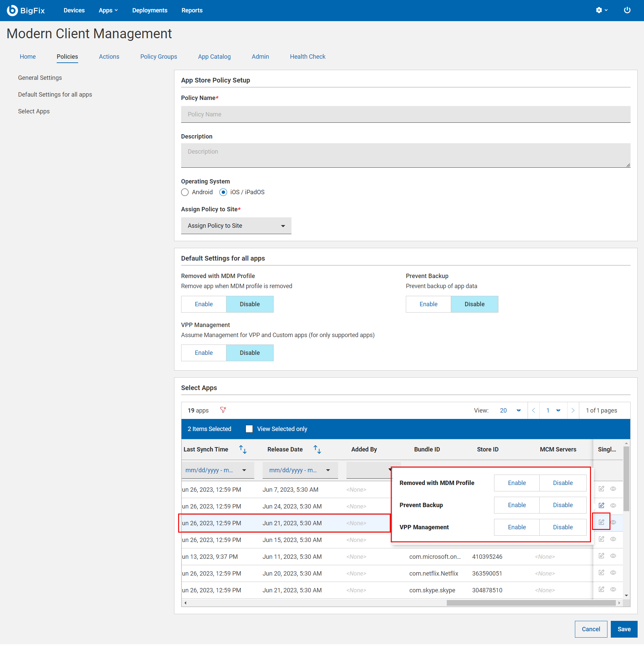Click the power icon in the top-right corner
Screen dimensions: 644x646
(626, 11)
